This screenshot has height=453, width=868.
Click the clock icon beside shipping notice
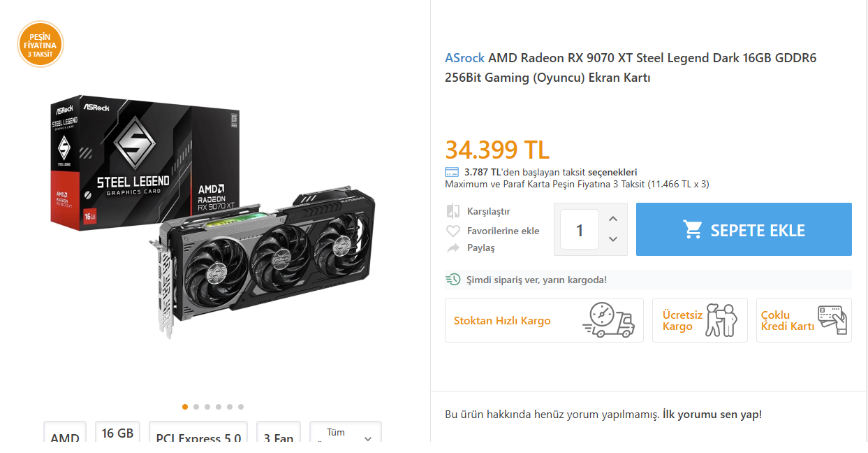[453, 280]
